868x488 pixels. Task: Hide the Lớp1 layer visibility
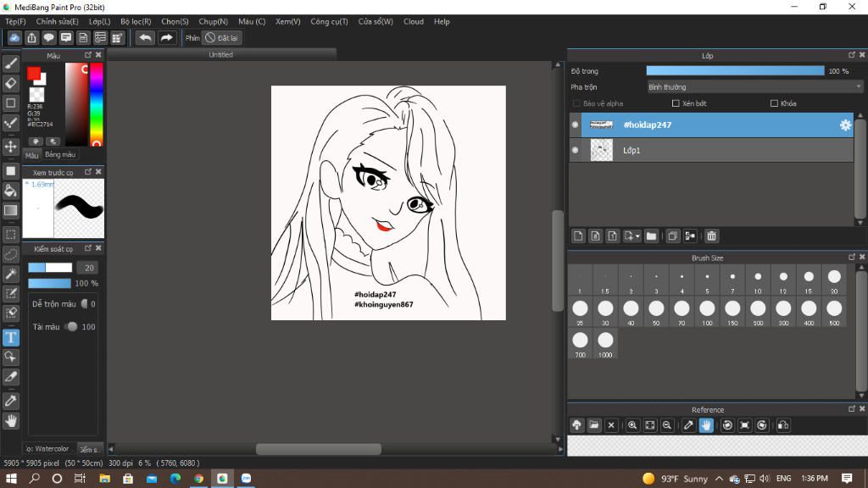[576, 150]
